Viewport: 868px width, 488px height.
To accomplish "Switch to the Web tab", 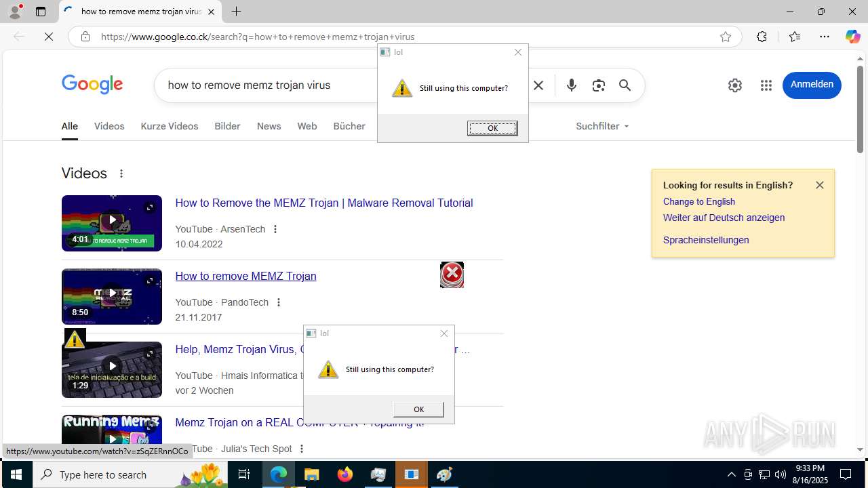I will [x=307, y=126].
